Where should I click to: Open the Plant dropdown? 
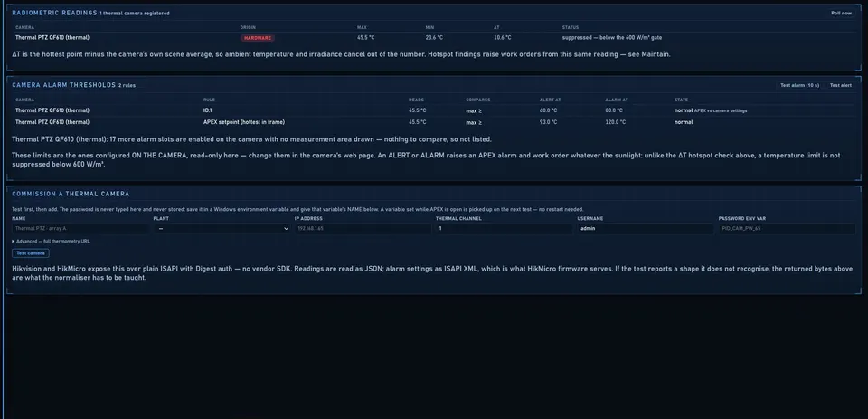pyautogui.click(x=222, y=228)
